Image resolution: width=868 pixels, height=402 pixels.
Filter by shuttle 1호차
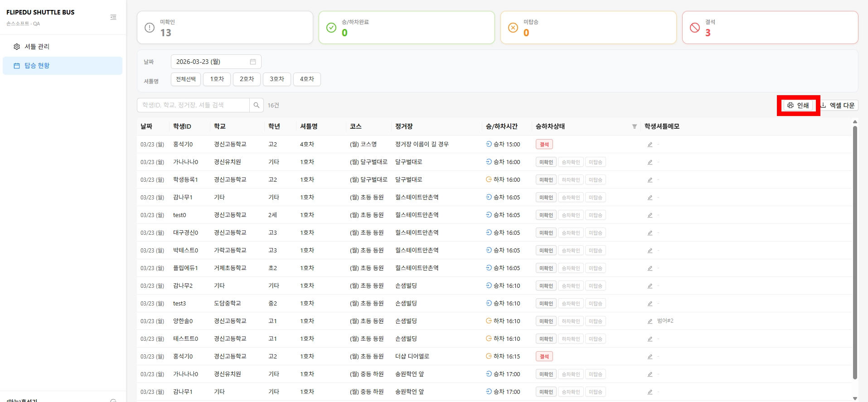[x=217, y=79]
